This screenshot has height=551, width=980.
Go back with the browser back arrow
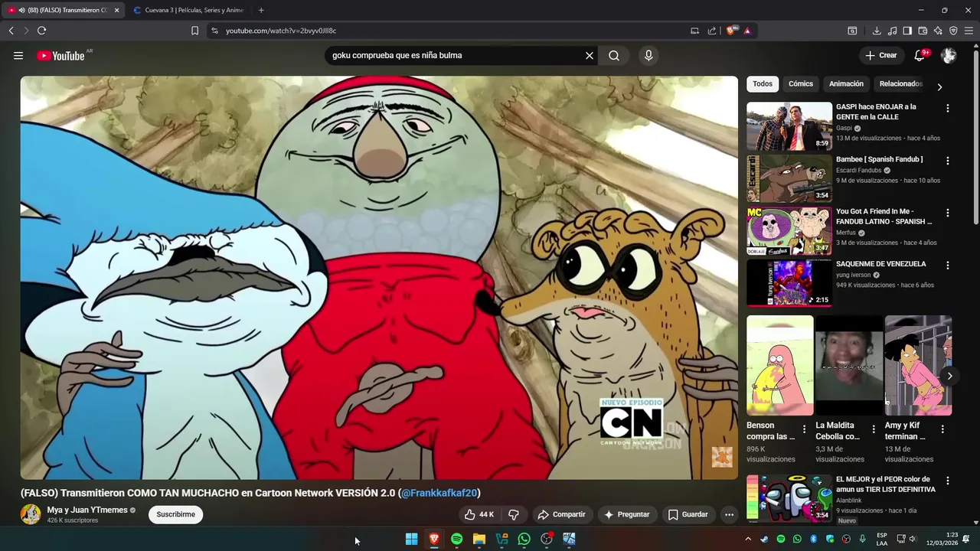pos(11,31)
